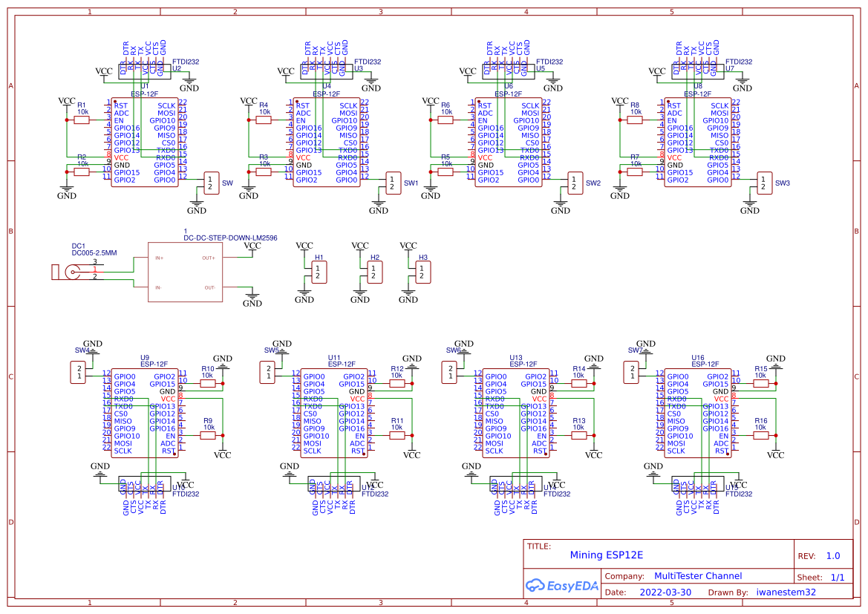Image resolution: width=868 pixels, height=614 pixels.
Task: Click the ESP-12F module U1
Action: pos(143,141)
